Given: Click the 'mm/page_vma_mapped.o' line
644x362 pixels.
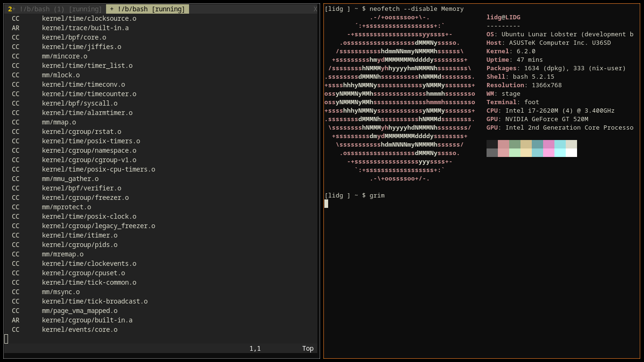Looking at the screenshot, I should (80, 311).
